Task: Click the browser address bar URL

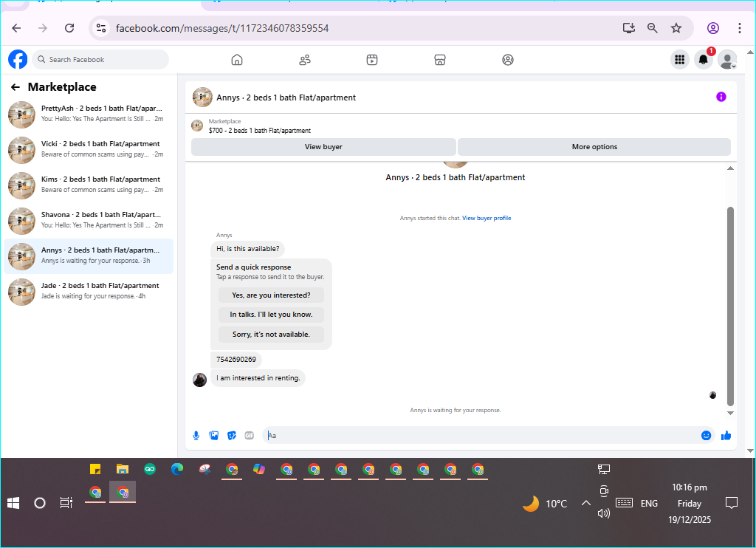Action: (222, 28)
